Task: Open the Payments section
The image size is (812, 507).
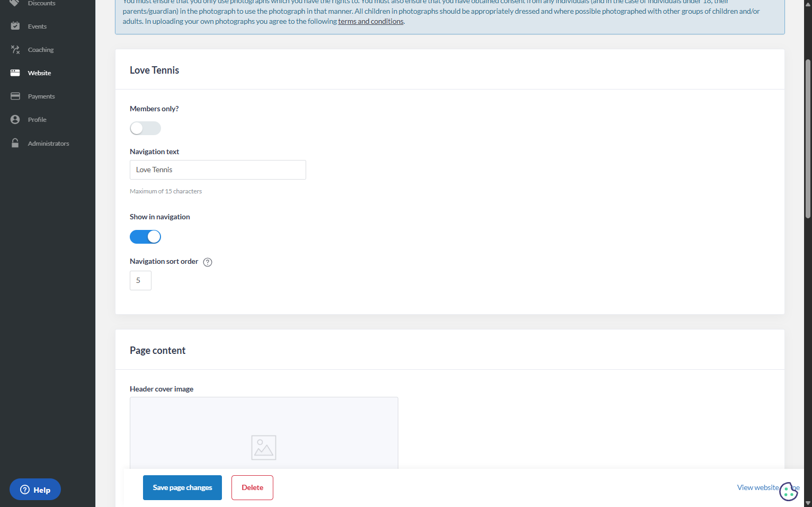Action: point(41,96)
